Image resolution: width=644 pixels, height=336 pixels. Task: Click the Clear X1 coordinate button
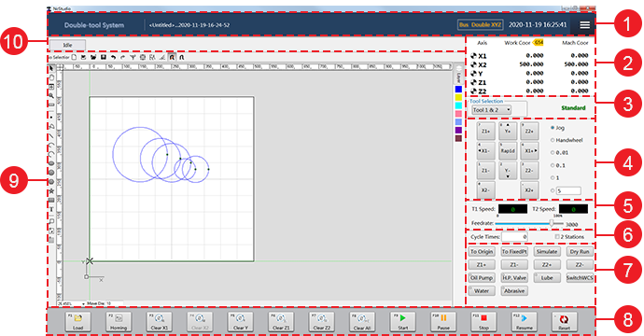(x=160, y=322)
